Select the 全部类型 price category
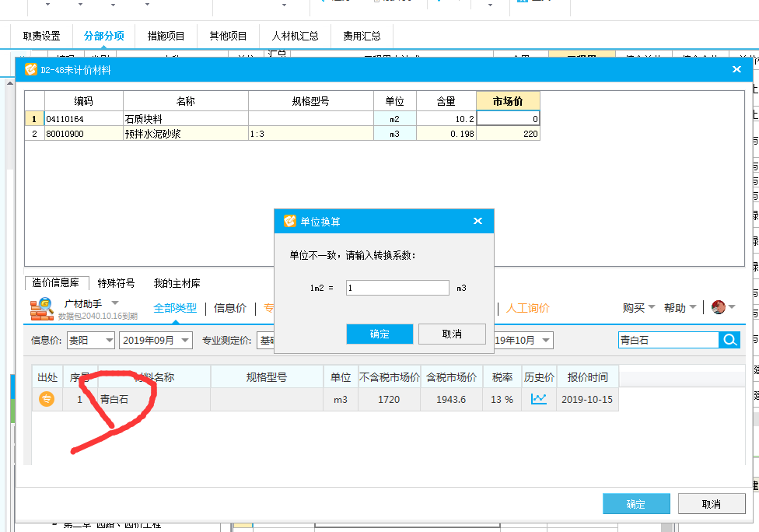The width and height of the screenshot is (759, 532). (175, 308)
